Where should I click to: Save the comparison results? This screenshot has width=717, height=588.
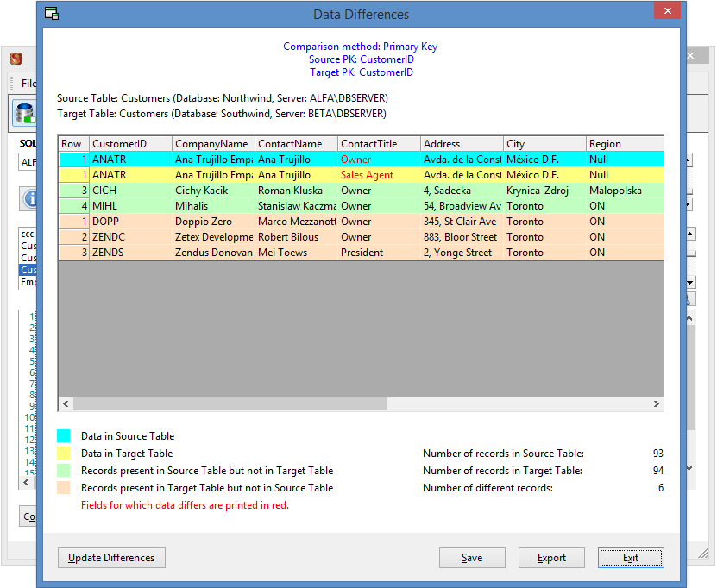tap(472, 558)
